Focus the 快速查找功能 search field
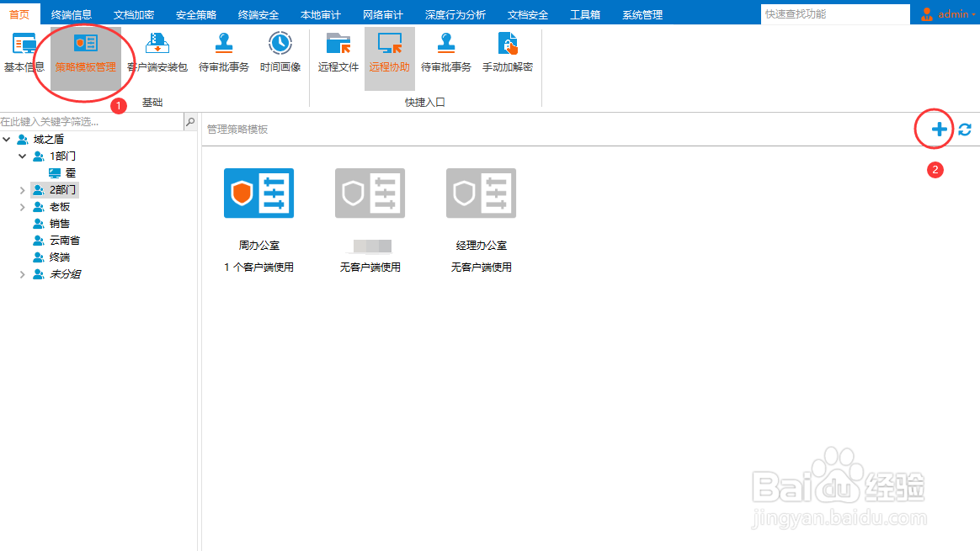The width and height of the screenshot is (980, 551). (x=835, y=13)
